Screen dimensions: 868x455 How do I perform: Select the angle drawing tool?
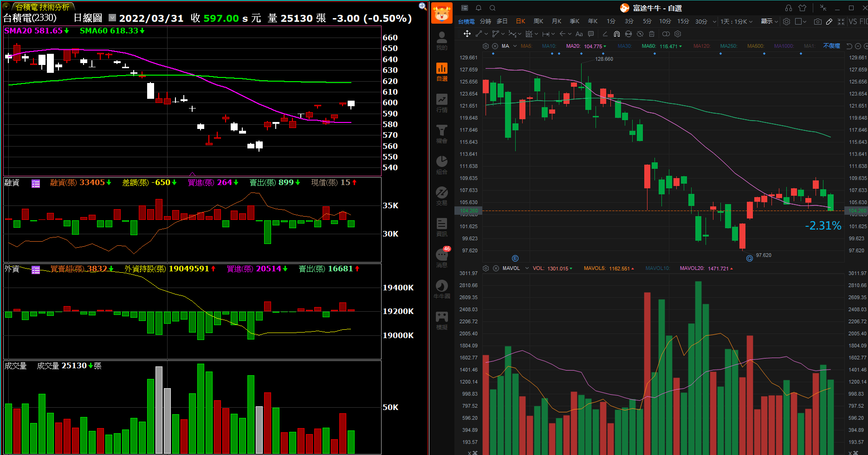605,34
